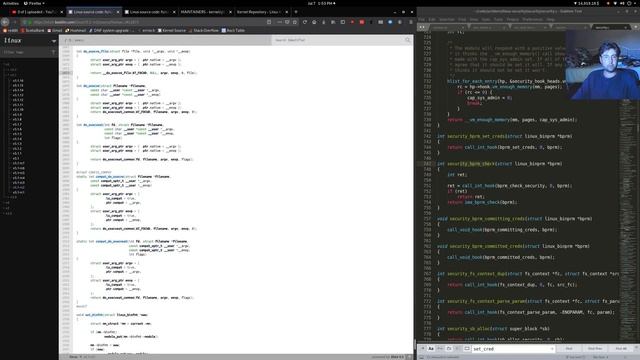This screenshot has height=360, width=640.
Task: Switch to MAINTAINERS tab in Firefox
Action: click(206, 12)
